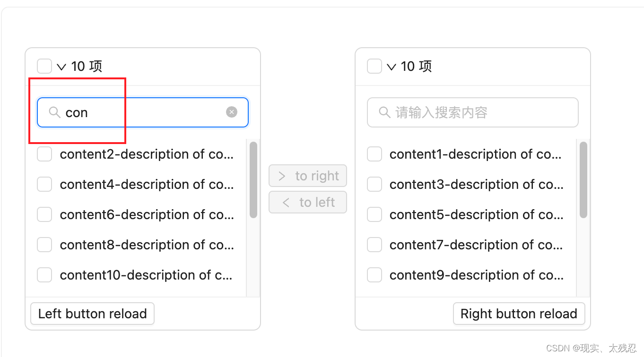
Task: Open right panel selection dropdown chevron
Action: [x=391, y=67]
